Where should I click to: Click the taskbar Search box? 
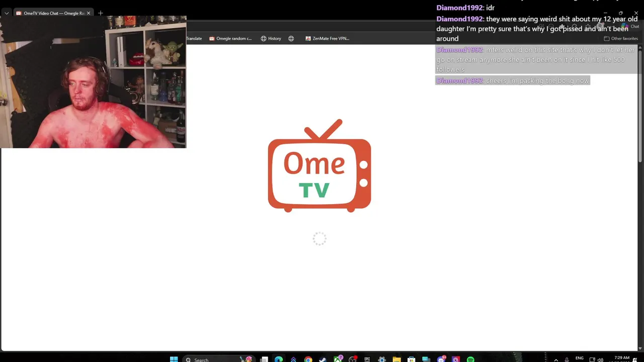(x=218, y=359)
